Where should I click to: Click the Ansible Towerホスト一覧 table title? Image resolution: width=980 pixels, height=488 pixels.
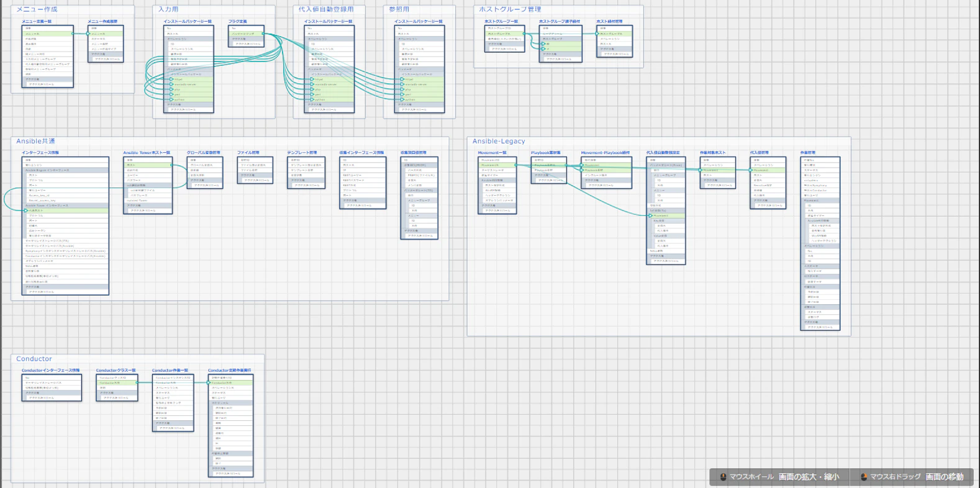point(147,153)
